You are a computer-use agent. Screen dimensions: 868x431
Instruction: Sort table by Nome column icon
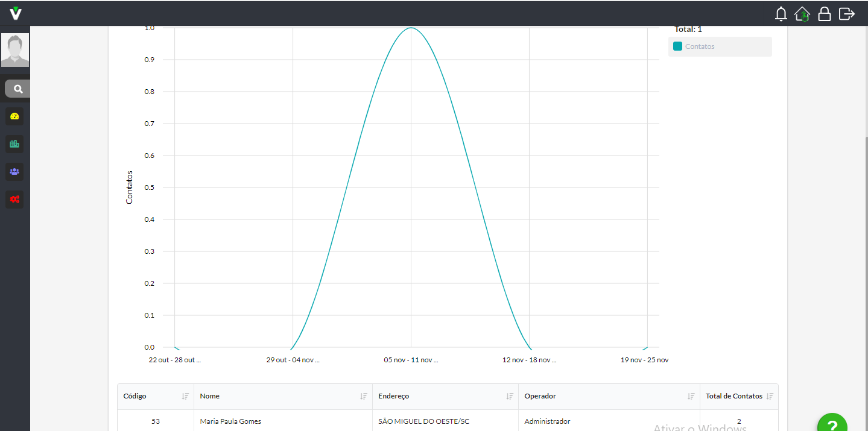(x=364, y=397)
